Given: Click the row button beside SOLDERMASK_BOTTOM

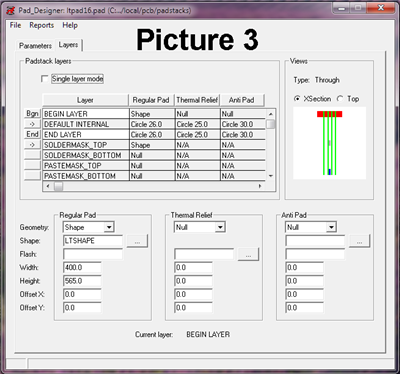Looking at the screenshot, I should pos(33,155).
